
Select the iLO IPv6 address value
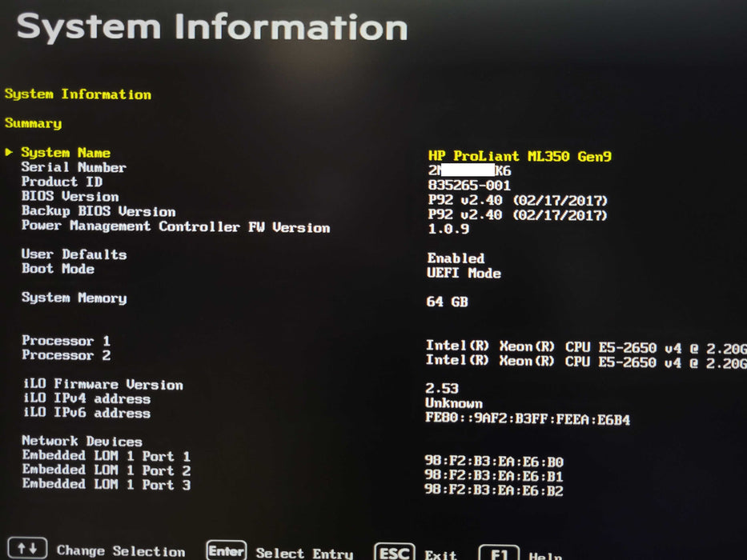pos(528,418)
